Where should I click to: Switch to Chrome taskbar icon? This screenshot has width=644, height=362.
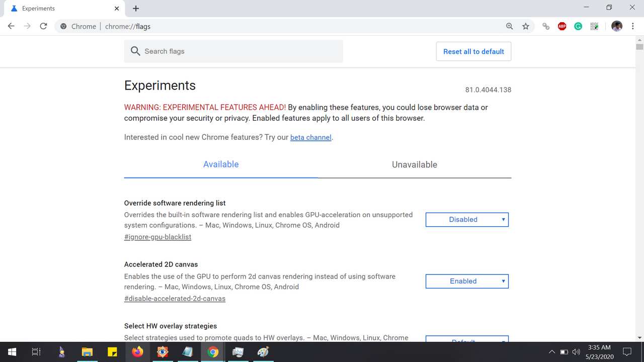(x=213, y=352)
